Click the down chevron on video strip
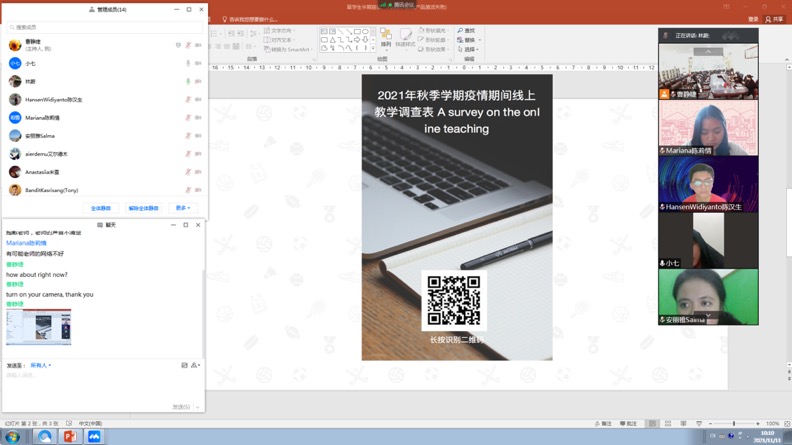Image resolution: width=792 pixels, height=445 pixels. pyautogui.click(x=708, y=315)
